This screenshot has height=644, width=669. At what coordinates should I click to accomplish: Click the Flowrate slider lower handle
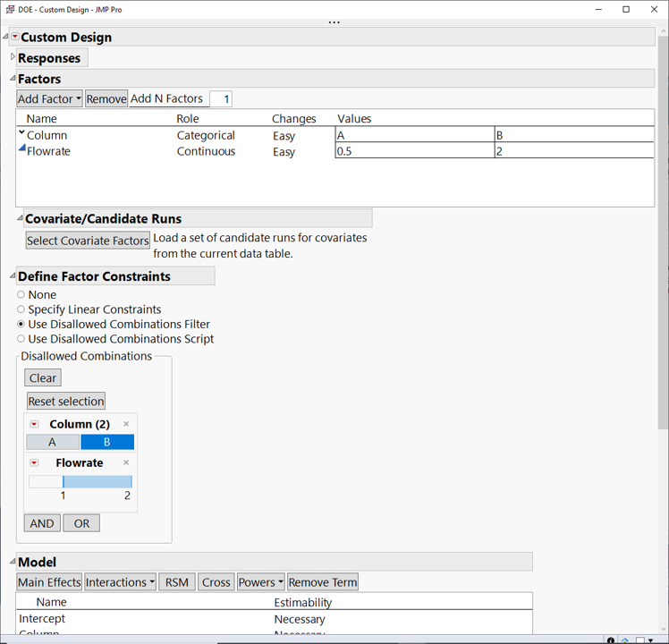pos(64,482)
